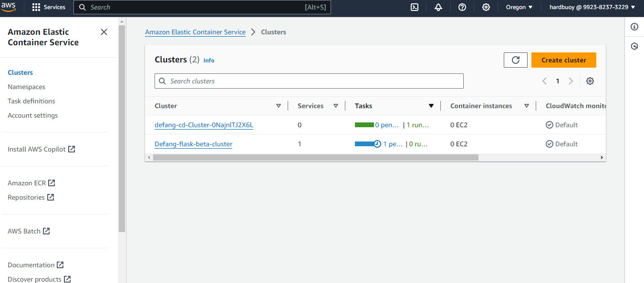Click the Search clusters field
This screenshot has width=644, height=283.
point(309,81)
